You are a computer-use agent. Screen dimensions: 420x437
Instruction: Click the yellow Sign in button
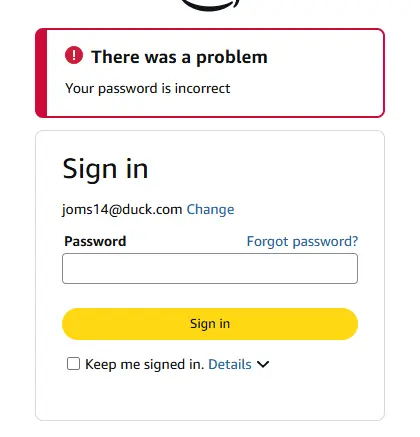click(x=210, y=324)
